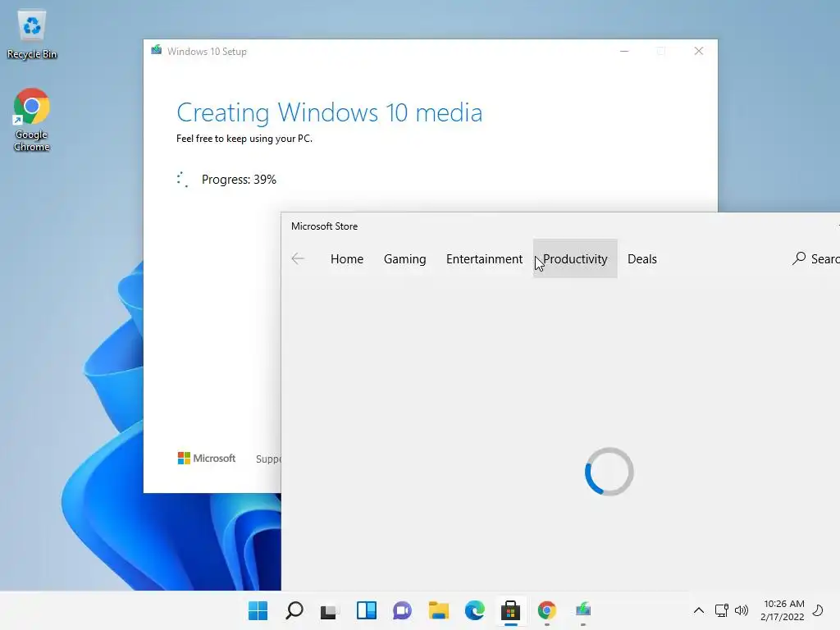This screenshot has width=840, height=630.
Task: Open the volume control in tray
Action: [742, 610]
